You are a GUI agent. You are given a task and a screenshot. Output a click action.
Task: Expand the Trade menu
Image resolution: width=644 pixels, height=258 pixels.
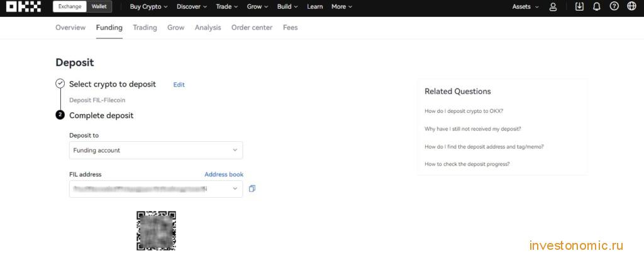click(x=226, y=6)
